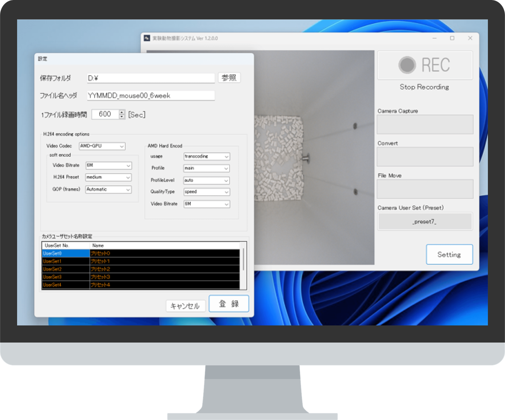This screenshot has width=505, height=420.
Task: Click the 保存フォルダ save folder field
Action: point(151,78)
